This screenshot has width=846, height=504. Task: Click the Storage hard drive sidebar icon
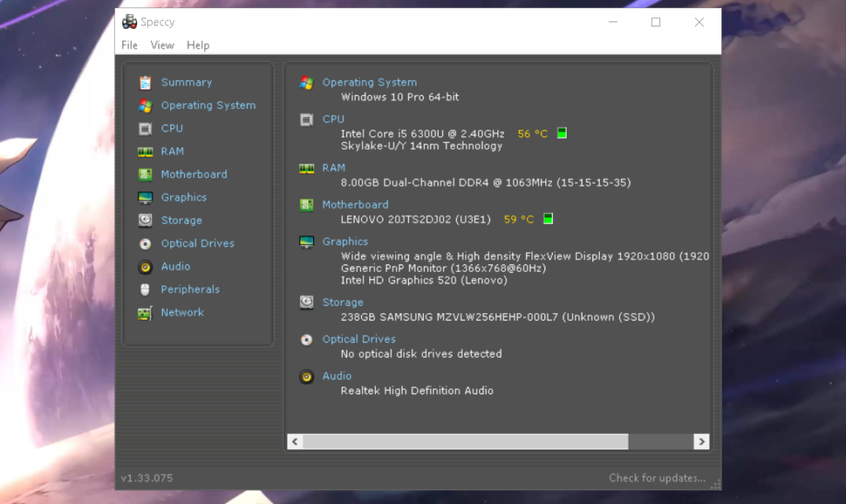click(145, 221)
